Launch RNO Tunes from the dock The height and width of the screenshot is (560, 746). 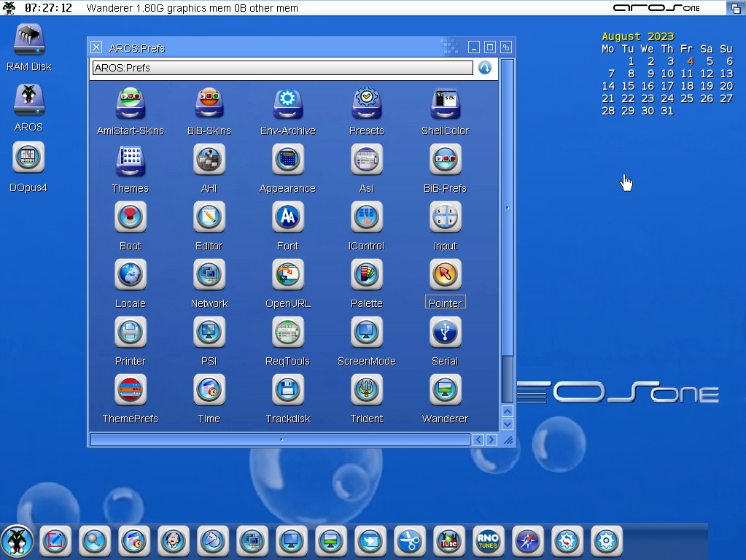coord(488,542)
